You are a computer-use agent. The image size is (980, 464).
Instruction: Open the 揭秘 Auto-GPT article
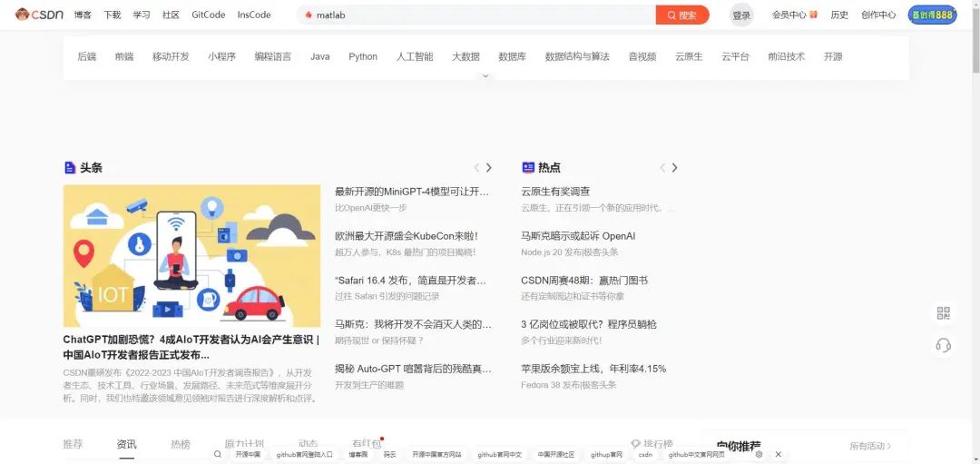413,369
